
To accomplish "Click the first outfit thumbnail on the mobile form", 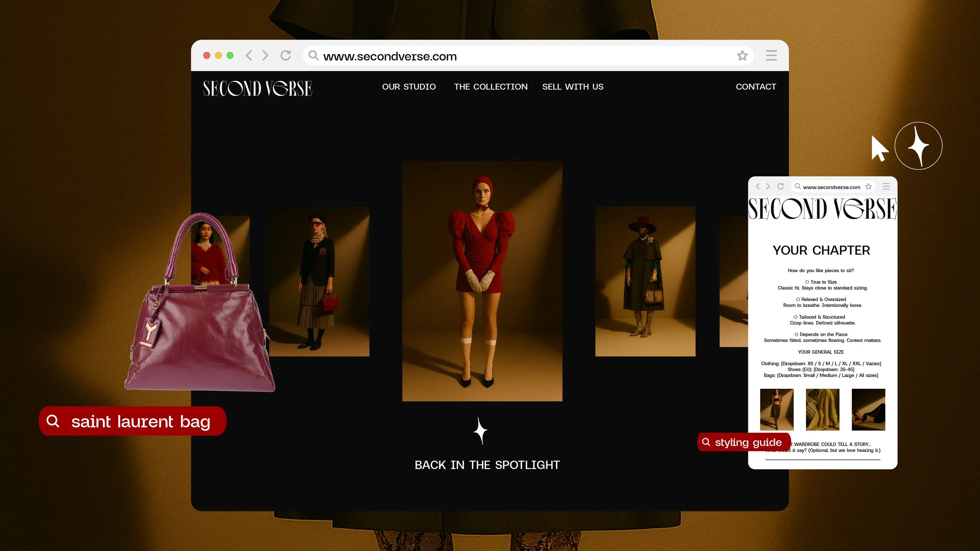I will [777, 409].
